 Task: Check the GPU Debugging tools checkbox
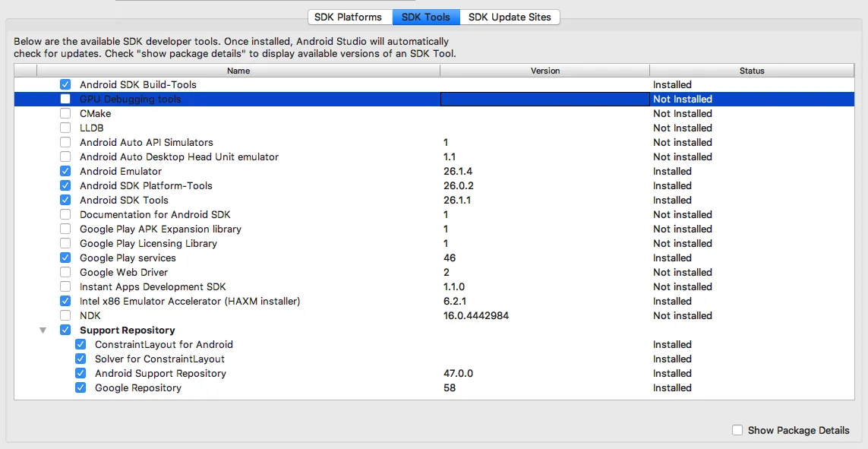click(65, 99)
